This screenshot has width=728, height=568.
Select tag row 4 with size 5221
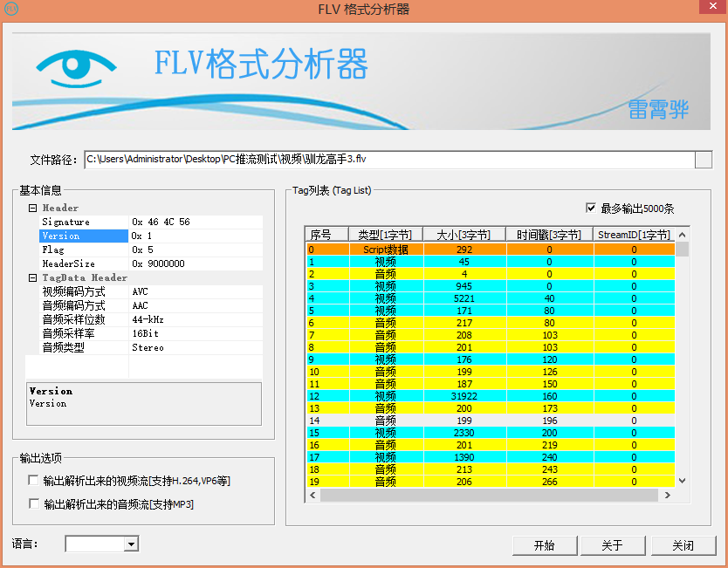click(491, 298)
